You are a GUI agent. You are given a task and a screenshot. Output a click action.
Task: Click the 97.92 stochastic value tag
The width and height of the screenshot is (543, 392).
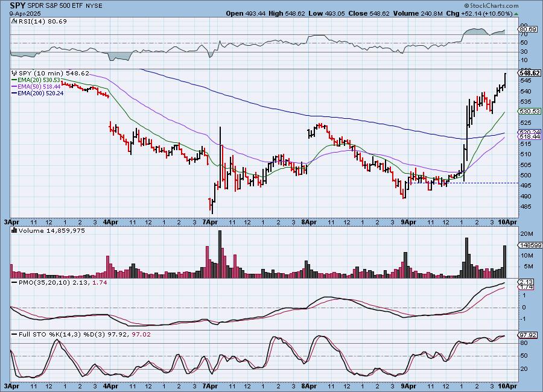pyautogui.click(x=529, y=335)
